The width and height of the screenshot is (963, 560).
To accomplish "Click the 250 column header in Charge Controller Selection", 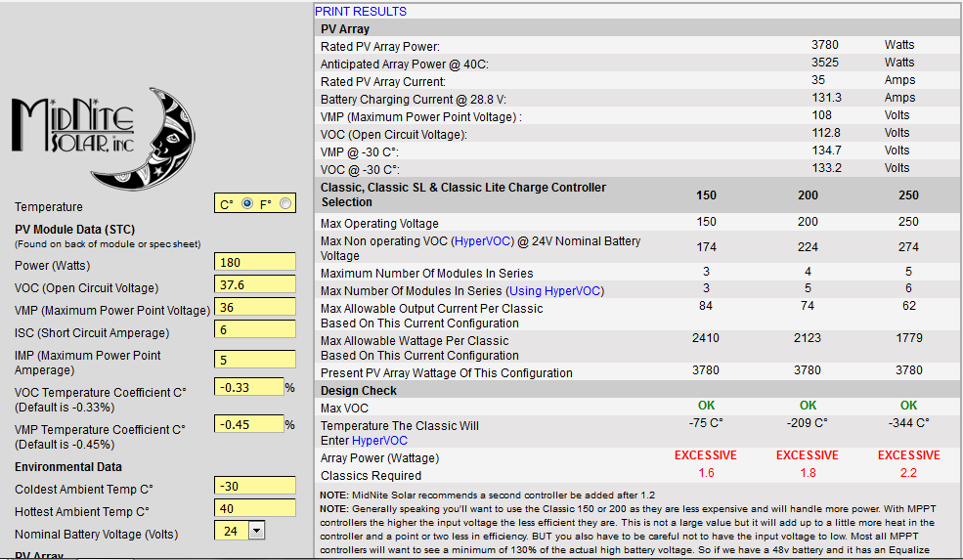I will coord(908,195).
